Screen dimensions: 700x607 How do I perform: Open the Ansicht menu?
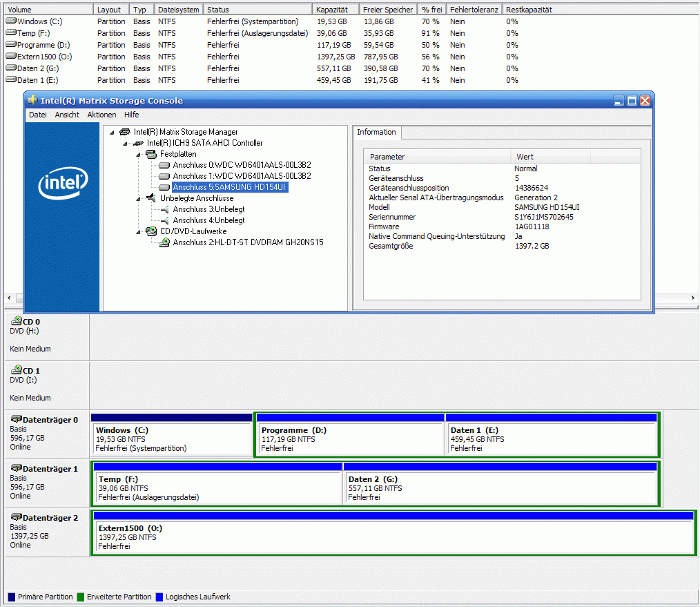point(67,115)
